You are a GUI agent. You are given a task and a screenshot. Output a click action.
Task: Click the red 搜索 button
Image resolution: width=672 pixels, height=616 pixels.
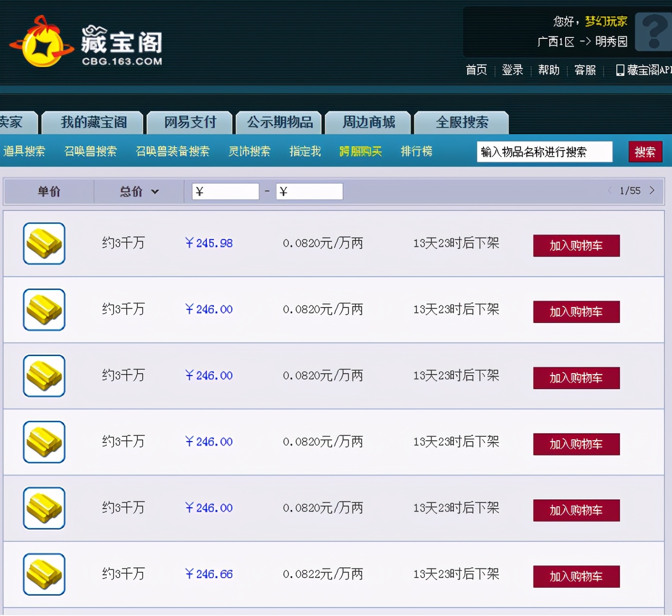(645, 152)
